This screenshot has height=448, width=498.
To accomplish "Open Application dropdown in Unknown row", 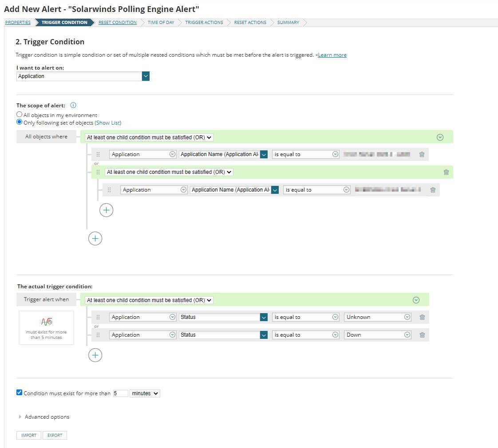I will tap(142, 317).
